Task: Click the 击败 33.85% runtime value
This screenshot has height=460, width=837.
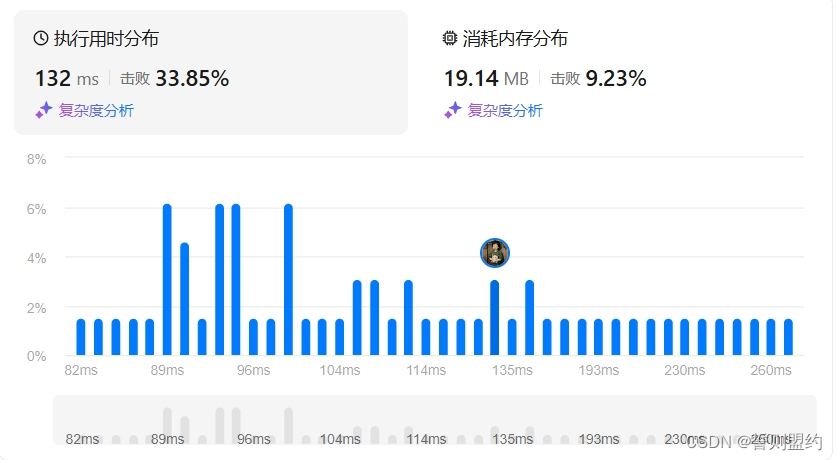Action: point(175,78)
